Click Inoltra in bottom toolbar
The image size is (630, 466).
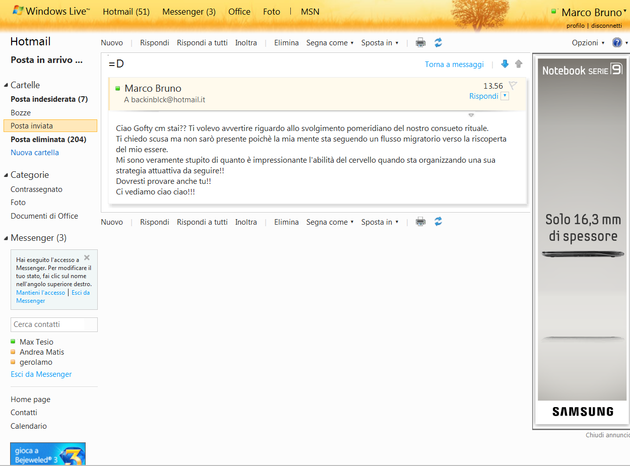pyautogui.click(x=246, y=222)
